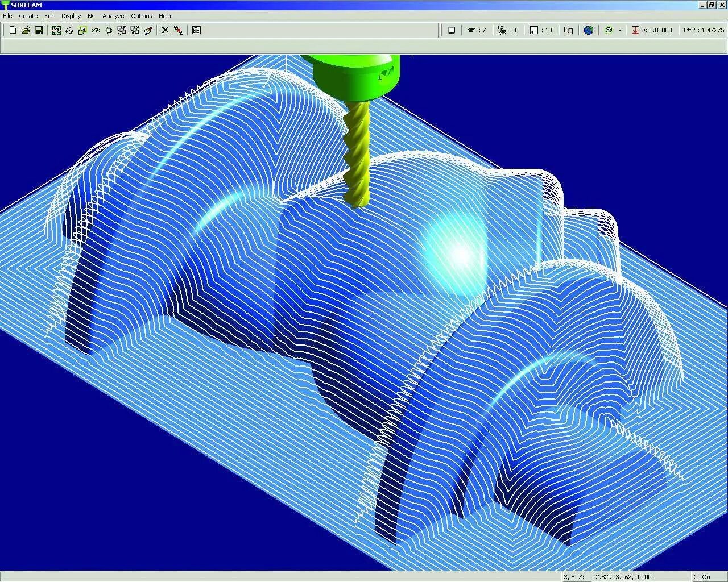Click the square outline toolbar icon
The width and height of the screenshot is (728, 582).
pos(452,30)
